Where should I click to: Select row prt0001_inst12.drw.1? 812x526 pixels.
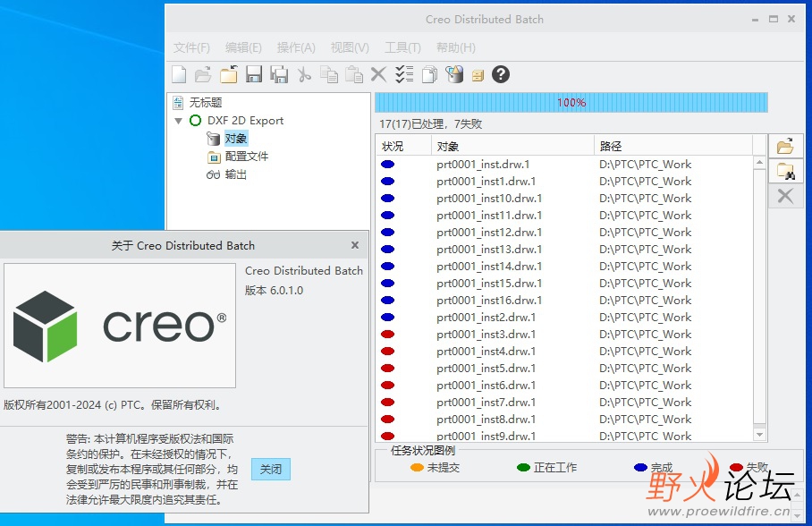point(564,233)
